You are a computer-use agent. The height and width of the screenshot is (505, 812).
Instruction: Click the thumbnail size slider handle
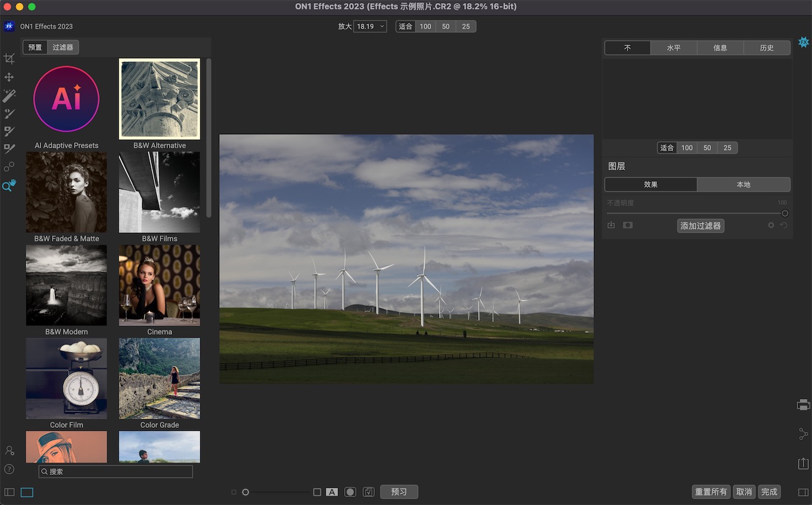(x=246, y=492)
